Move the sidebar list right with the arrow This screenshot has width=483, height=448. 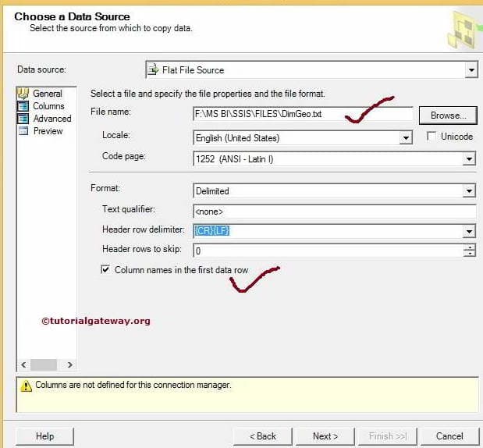[x=70, y=364]
